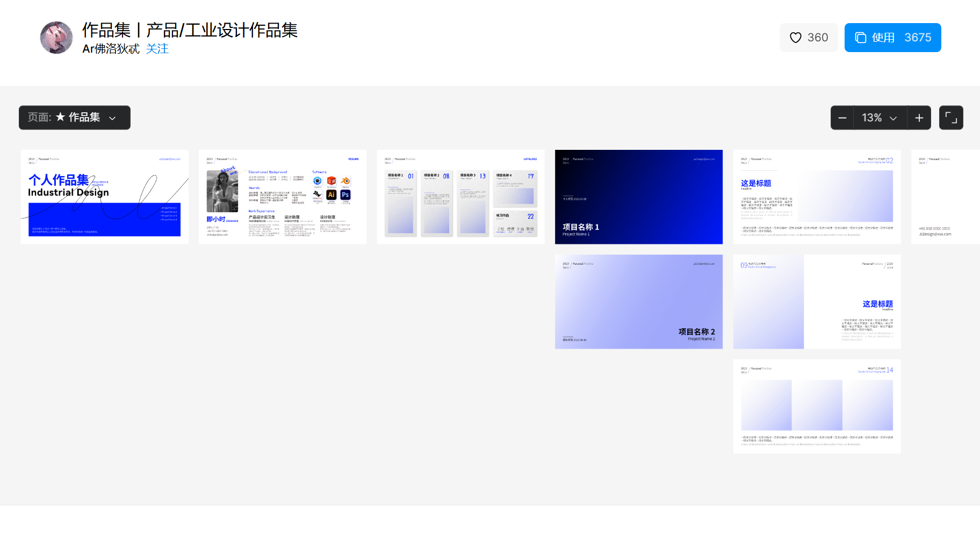Open the 页面 作品集 page dropdown
Image resolution: width=980 pixels, height=536 pixels.
point(75,118)
